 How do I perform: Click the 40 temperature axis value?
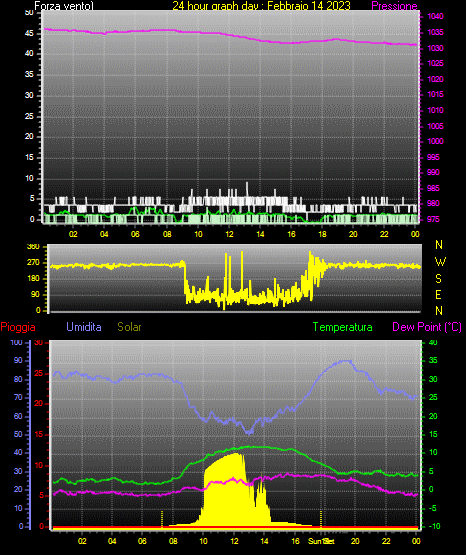coord(433,342)
